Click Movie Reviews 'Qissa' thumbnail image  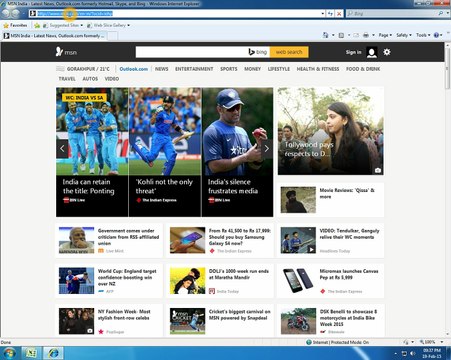click(x=298, y=200)
